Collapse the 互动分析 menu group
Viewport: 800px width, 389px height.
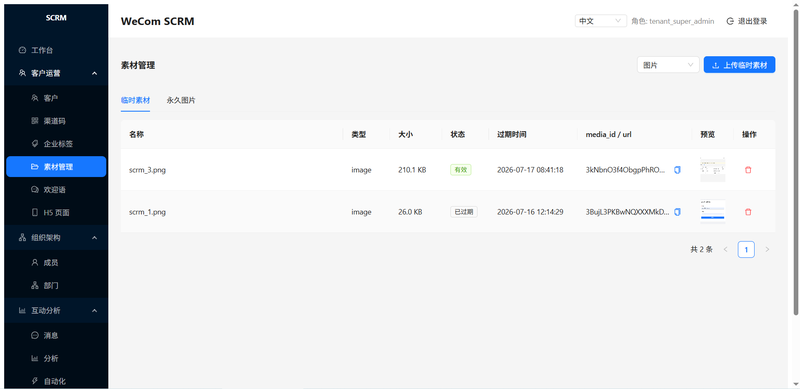pyautogui.click(x=94, y=310)
